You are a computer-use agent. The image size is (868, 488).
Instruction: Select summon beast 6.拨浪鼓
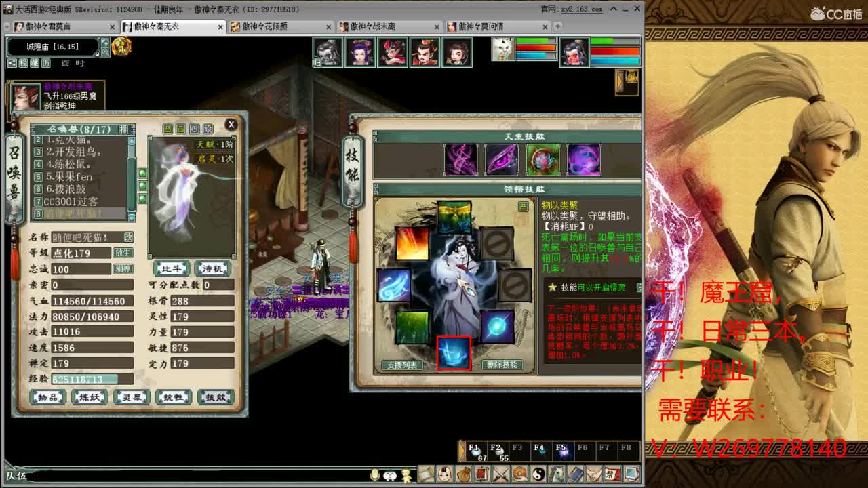coord(80,189)
